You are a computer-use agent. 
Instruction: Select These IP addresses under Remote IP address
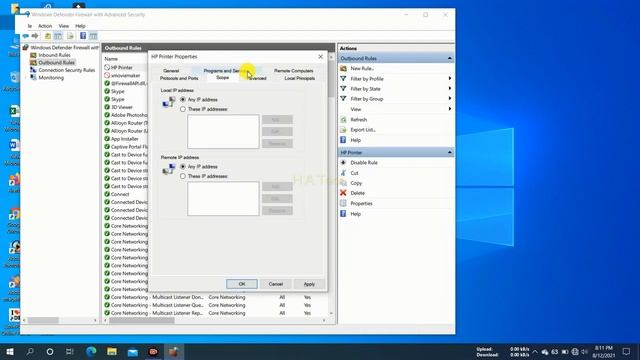[183, 176]
